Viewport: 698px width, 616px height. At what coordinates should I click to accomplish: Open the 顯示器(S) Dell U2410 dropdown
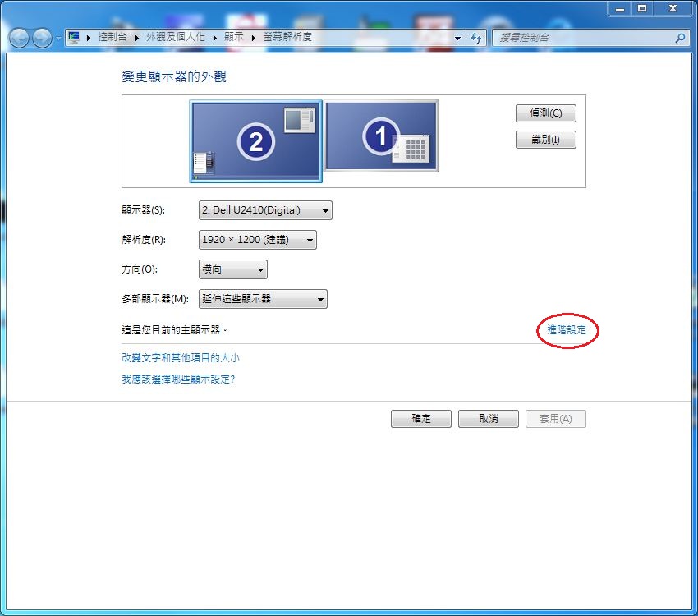pos(265,210)
